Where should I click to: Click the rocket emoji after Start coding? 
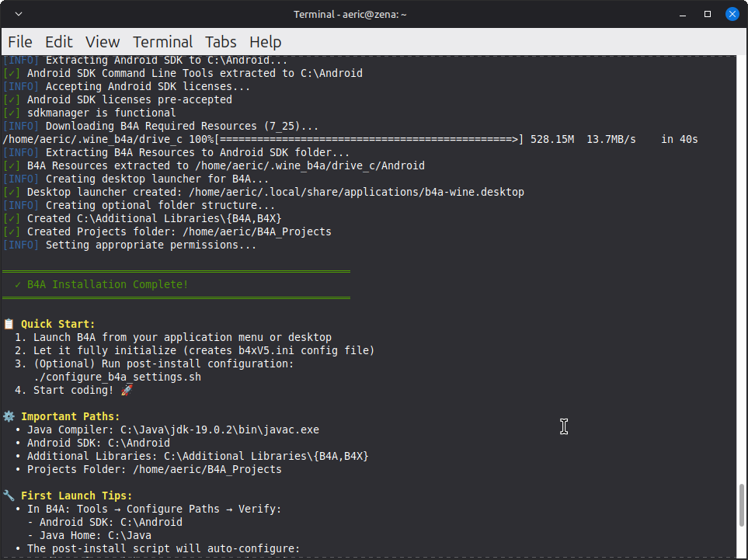tap(127, 390)
